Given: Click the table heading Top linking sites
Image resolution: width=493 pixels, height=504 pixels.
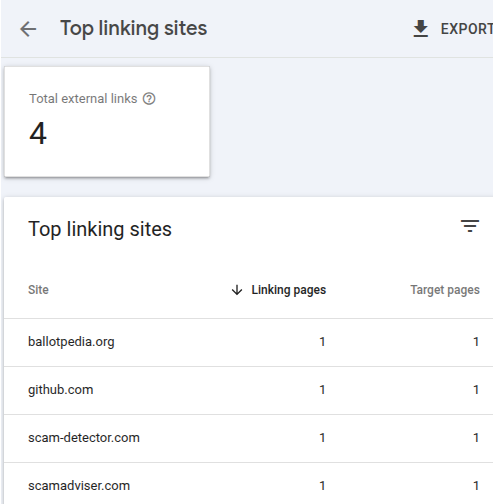Looking at the screenshot, I should [x=100, y=230].
